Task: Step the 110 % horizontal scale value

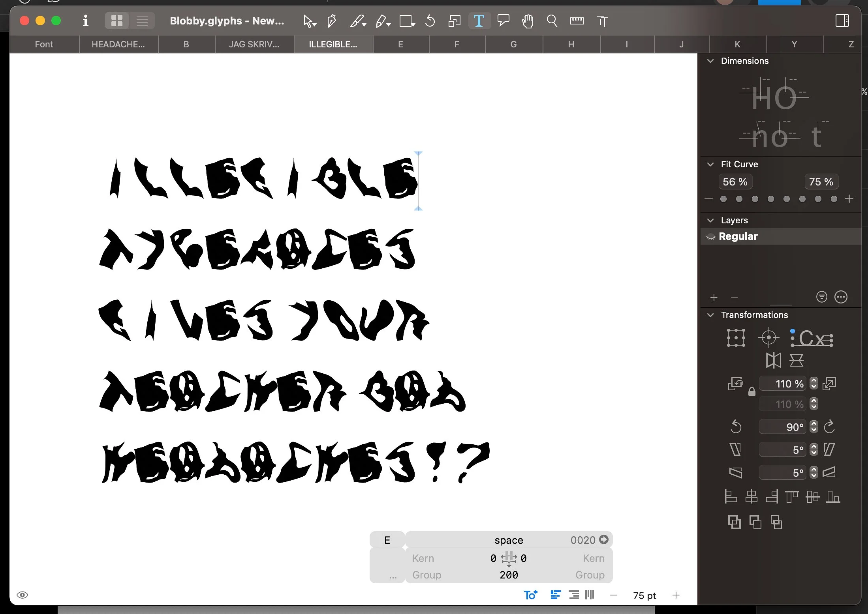Action: [x=814, y=383]
